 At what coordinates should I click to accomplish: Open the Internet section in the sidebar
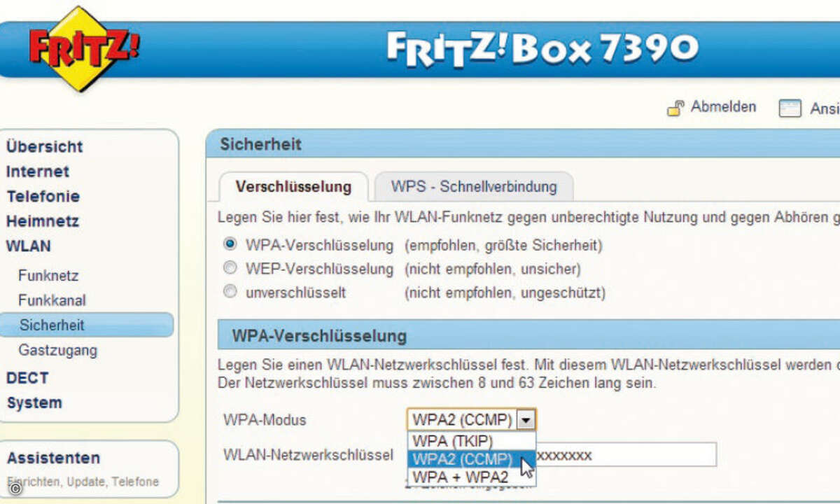pyautogui.click(x=38, y=171)
